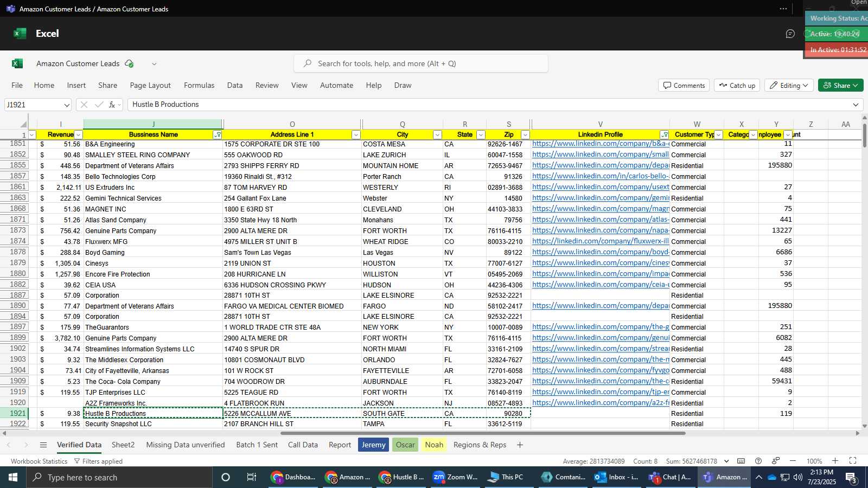Open Task View on the taskbar

pos(252,477)
